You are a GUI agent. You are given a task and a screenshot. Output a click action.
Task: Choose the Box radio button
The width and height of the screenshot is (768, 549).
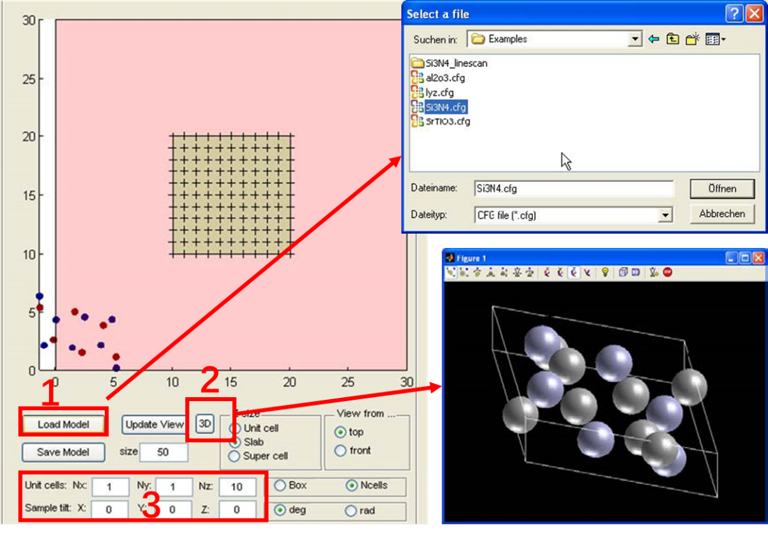(x=280, y=485)
